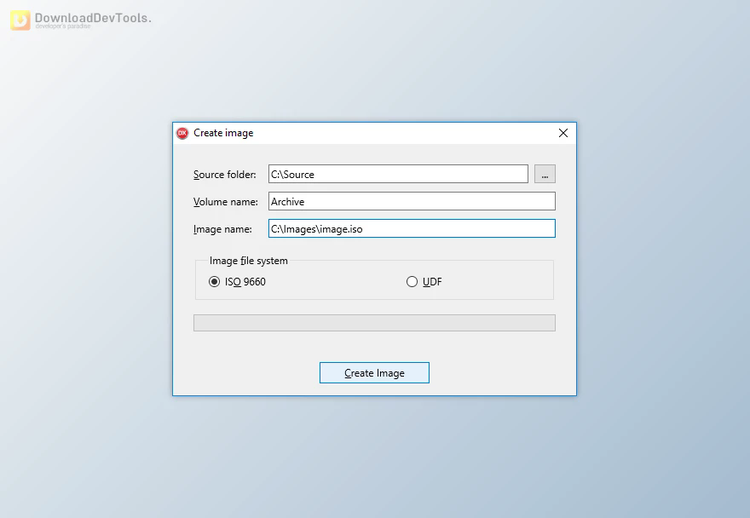Click the Source folder label
Image resolution: width=750 pixels, height=518 pixels.
[x=224, y=175]
